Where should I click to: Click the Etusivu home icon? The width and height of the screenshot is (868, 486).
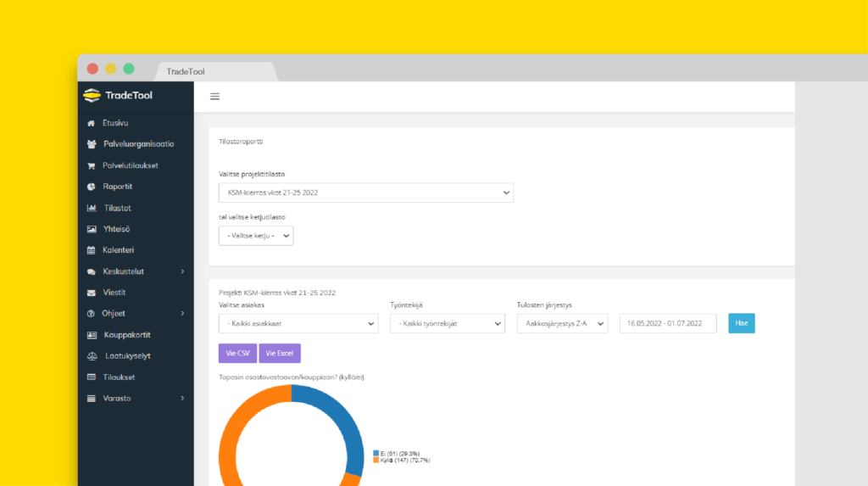[x=92, y=123]
